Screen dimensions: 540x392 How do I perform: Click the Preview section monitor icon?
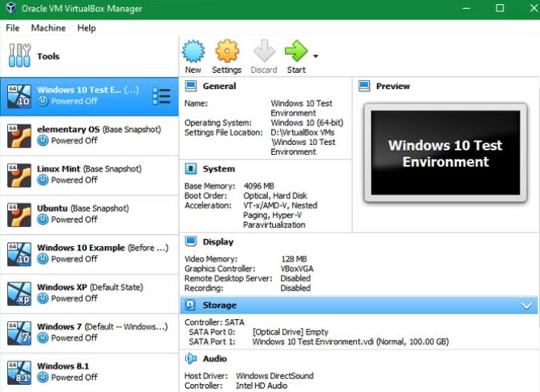pos(364,86)
